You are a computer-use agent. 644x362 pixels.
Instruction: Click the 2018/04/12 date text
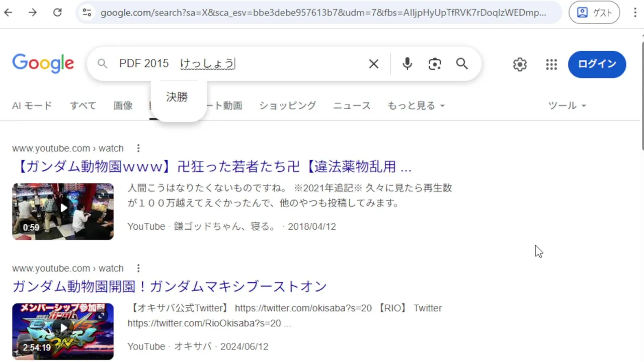(x=312, y=227)
